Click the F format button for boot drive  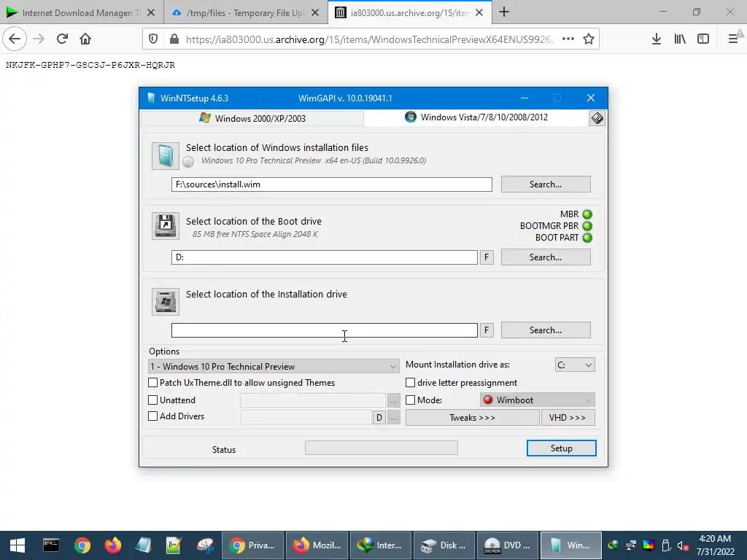tap(487, 257)
